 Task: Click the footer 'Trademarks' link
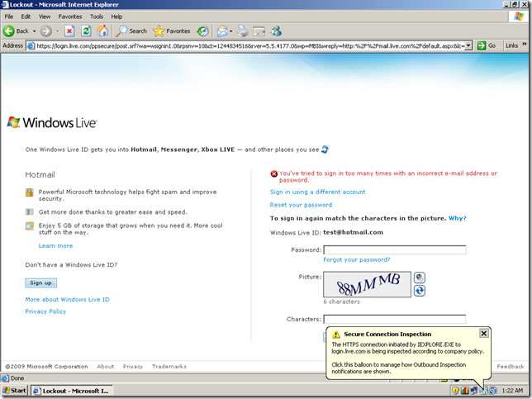[x=169, y=367]
